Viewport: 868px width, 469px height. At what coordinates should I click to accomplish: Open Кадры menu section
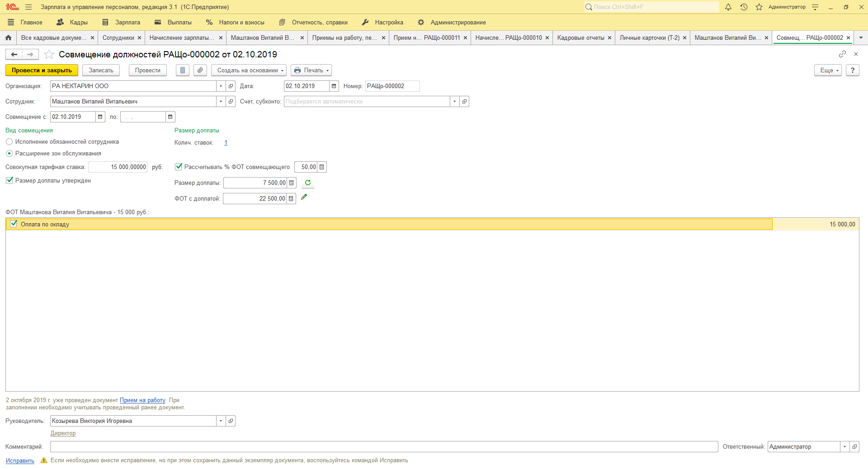(72, 22)
